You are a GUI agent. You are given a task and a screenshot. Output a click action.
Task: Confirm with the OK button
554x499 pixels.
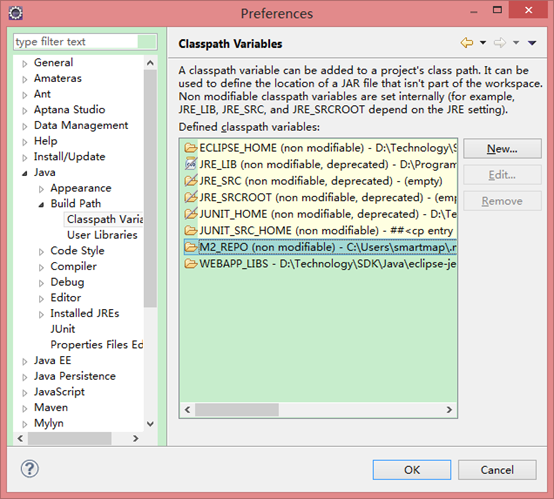click(x=412, y=470)
